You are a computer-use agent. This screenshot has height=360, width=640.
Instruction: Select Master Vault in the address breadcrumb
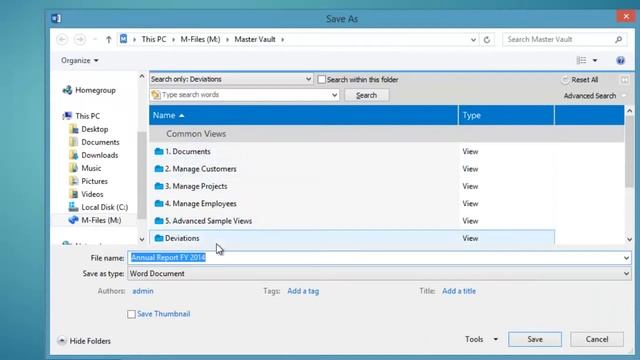point(255,39)
